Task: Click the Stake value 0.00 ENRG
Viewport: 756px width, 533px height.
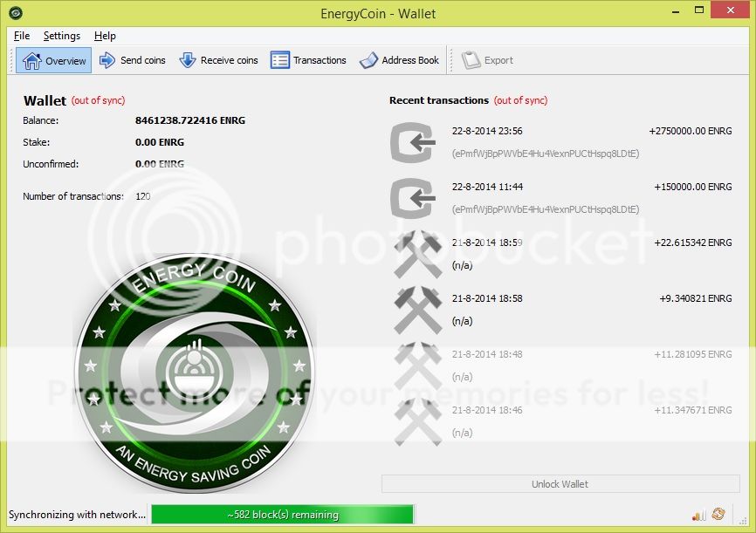Action: click(x=160, y=142)
